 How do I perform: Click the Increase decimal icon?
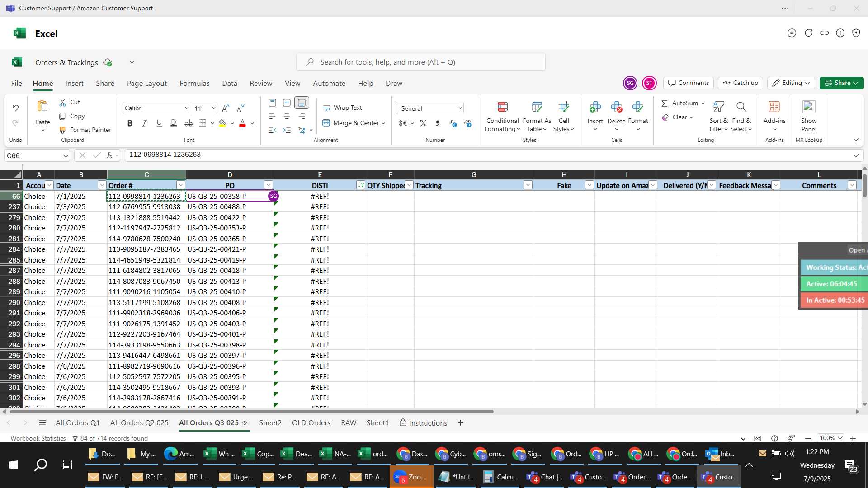(453, 123)
